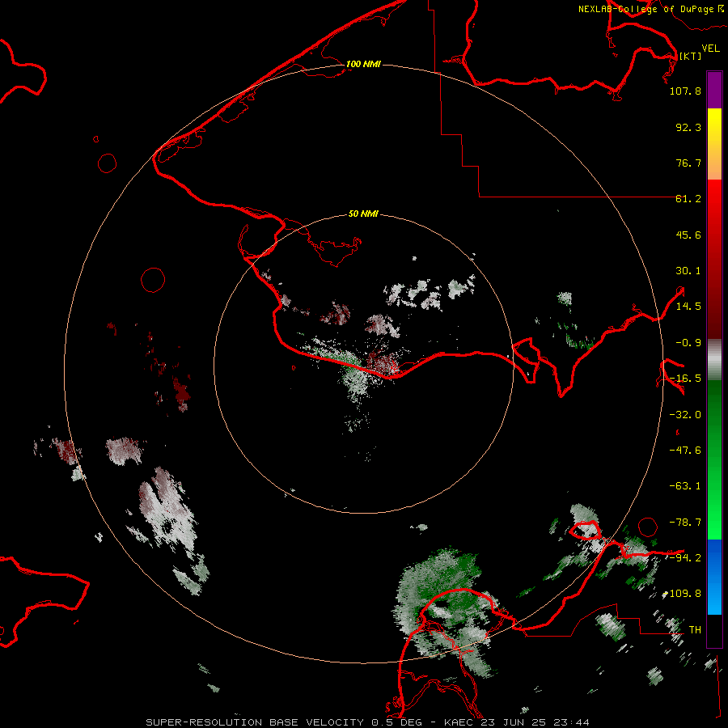Click the 100 NMI range ring label

[363, 64]
